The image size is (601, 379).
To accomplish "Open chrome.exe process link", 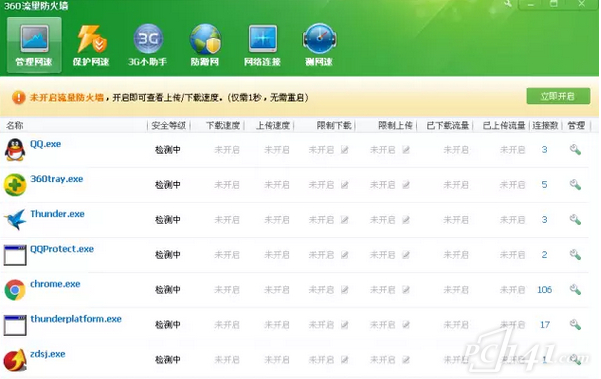I will click(x=55, y=284).
